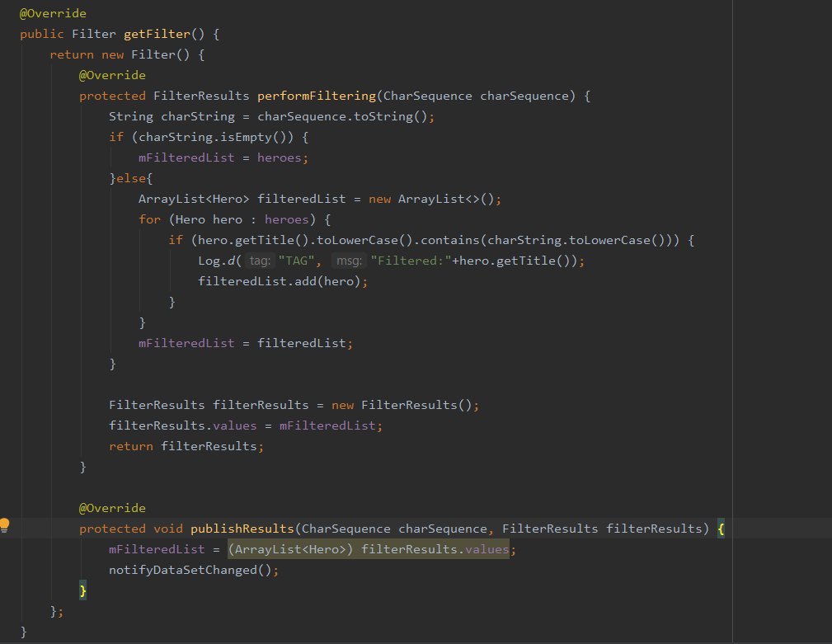Click the "return filterResults;" statement

point(186,447)
